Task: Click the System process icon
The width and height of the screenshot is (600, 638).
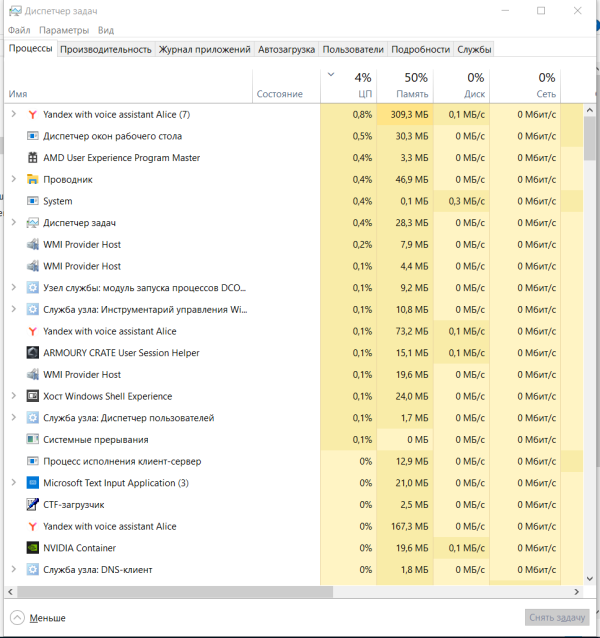Action: pyautogui.click(x=33, y=201)
